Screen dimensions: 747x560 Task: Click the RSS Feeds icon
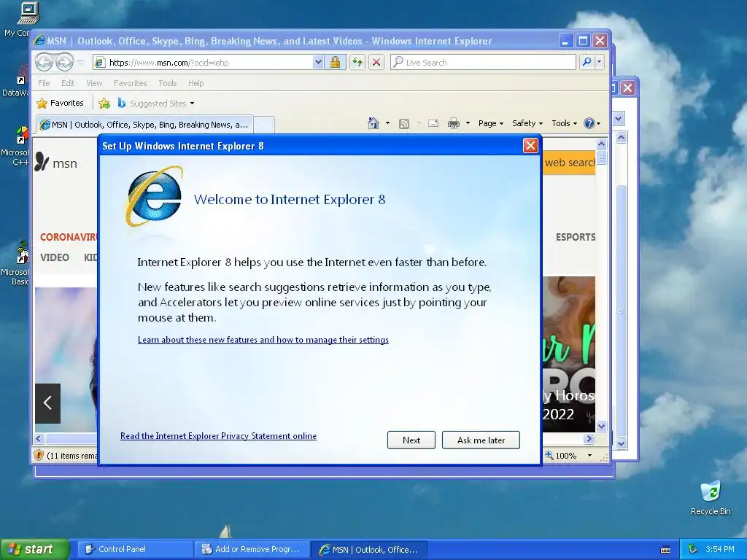[x=404, y=124]
